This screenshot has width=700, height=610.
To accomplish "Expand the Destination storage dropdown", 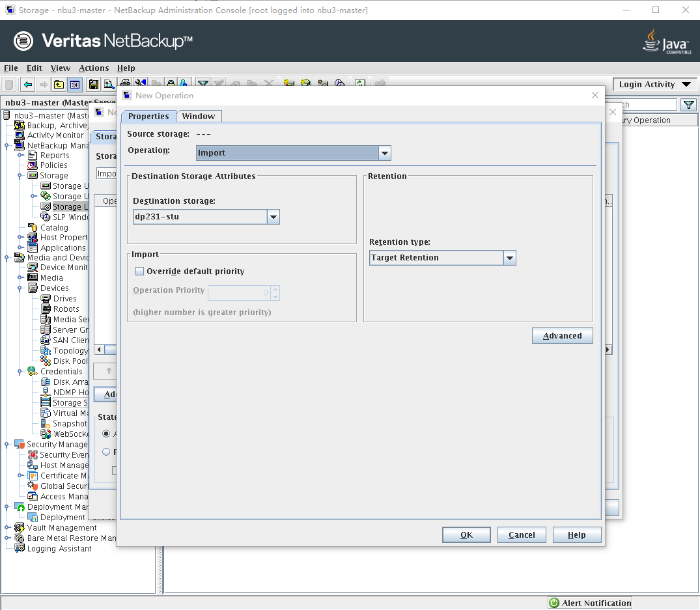I will pos(273,217).
